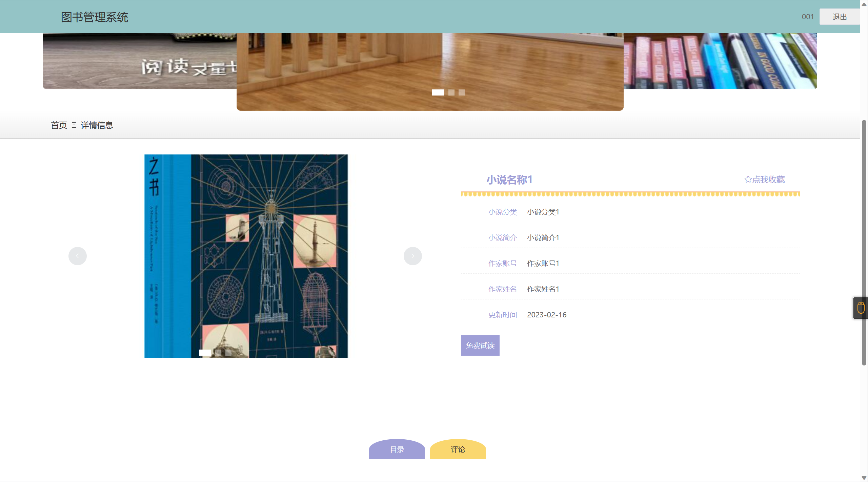Click the breadcrumb separator icon
This screenshot has width=868, height=482.
coord(74,125)
